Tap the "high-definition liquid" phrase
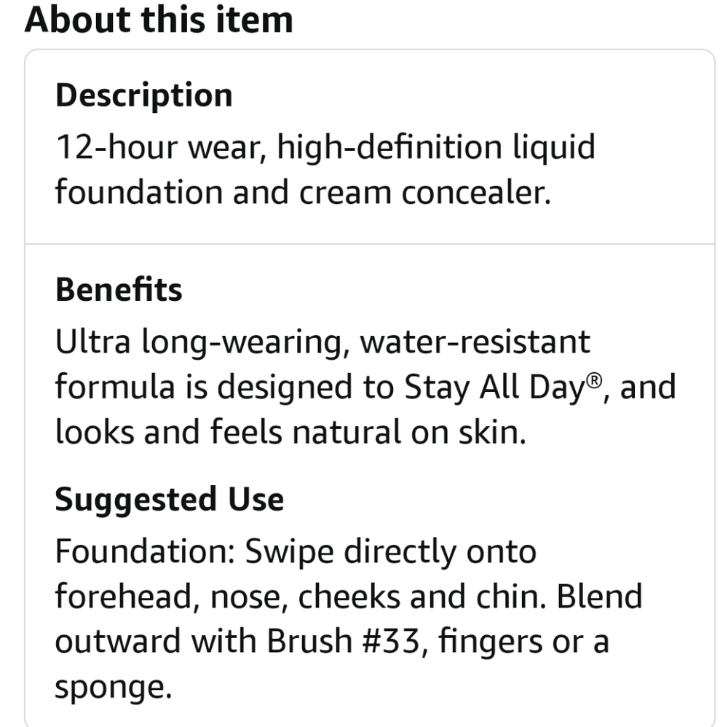Screen dimensions: 728x727 437,148
